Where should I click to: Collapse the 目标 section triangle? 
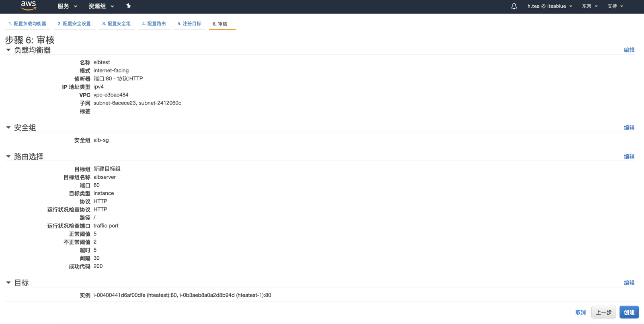pos(8,283)
